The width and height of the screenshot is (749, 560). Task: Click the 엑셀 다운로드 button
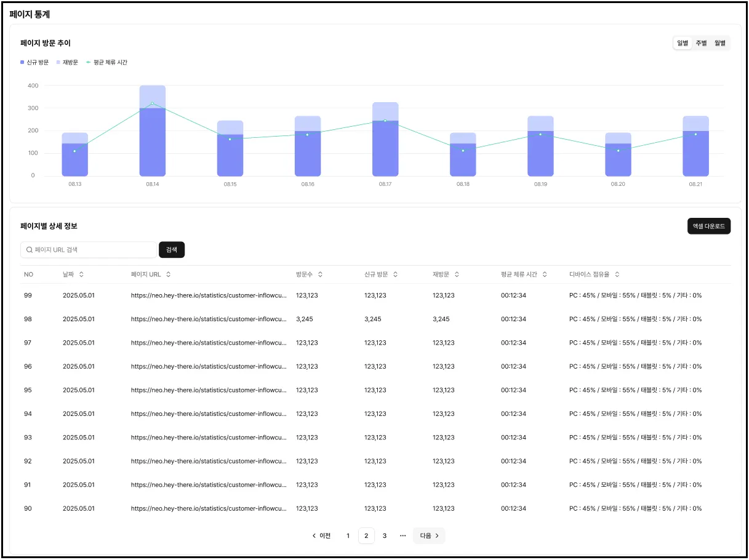click(709, 226)
